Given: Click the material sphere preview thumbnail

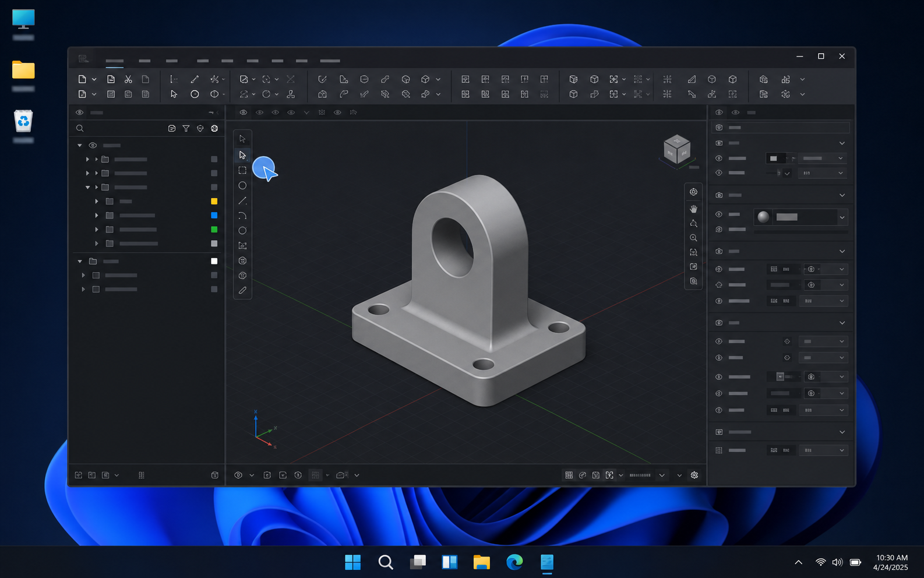Looking at the screenshot, I should tap(763, 217).
